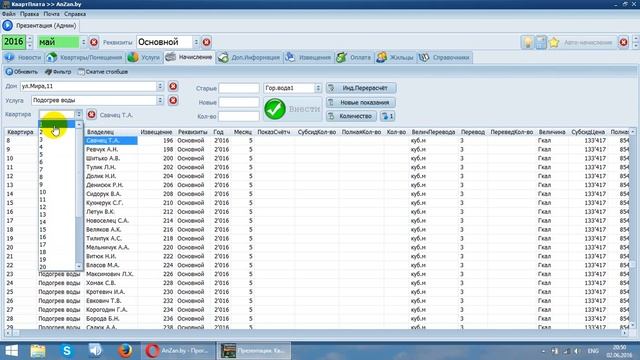This screenshot has width=640, height=360.
Task: Click the blue arrow icon beside Презентация (Админ)
Action: (7, 25)
